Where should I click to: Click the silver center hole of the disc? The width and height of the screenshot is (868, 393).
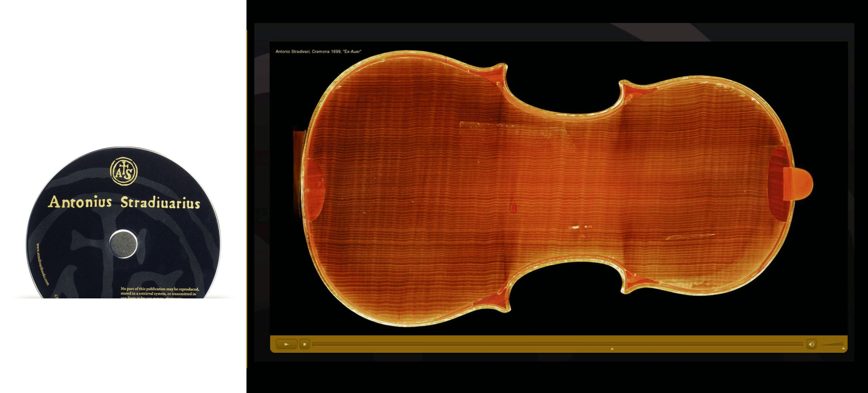coord(124,244)
